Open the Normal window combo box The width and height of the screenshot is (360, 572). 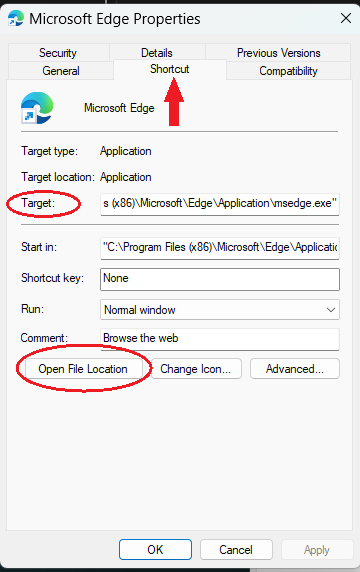tap(220, 310)
